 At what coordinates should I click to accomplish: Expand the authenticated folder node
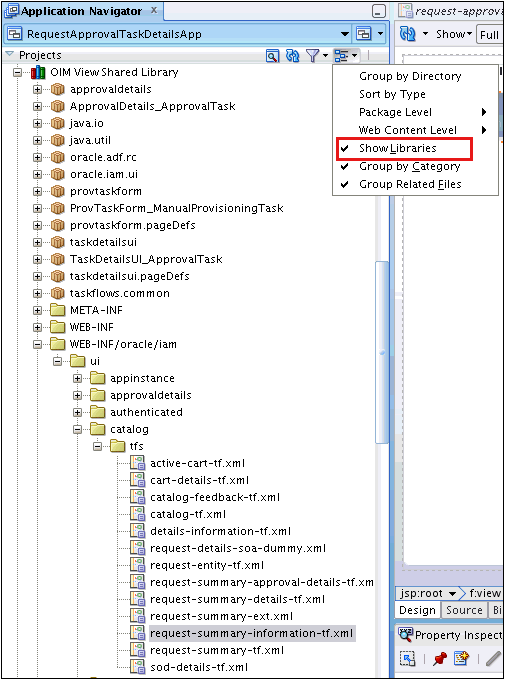tap(77, 412)
